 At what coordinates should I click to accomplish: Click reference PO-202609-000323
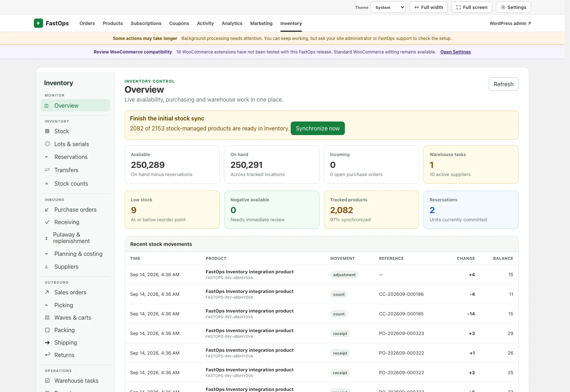[401, 334]
